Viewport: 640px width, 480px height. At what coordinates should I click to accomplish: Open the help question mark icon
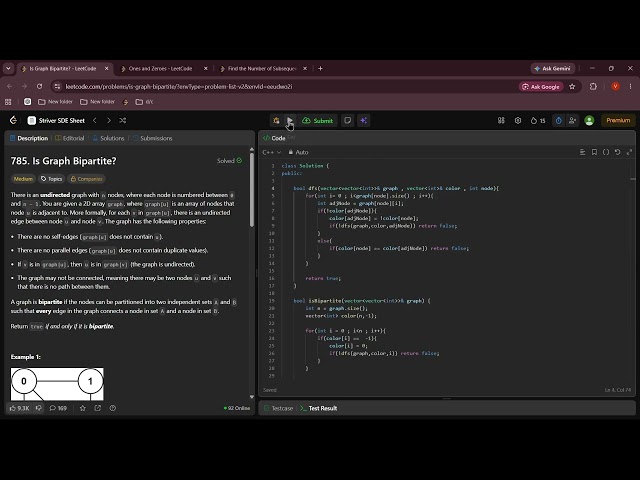pyautogui.click(x=113, y=408)
